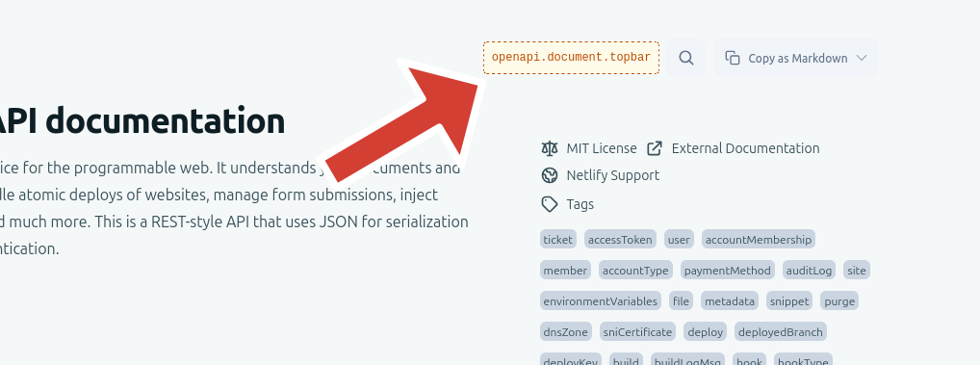Click the copy icon beside Copy as Markdown
This screenshot has width=980, height=365.
[732, 58]
